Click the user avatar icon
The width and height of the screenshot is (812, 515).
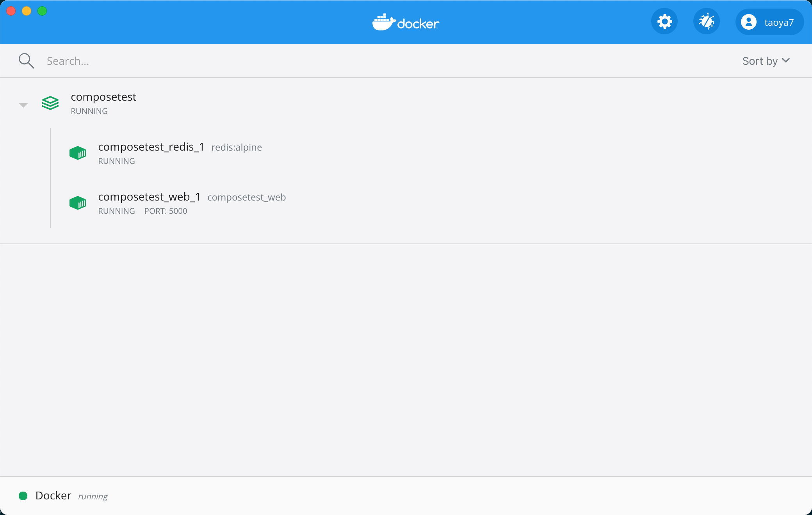[x=748, y=22]
